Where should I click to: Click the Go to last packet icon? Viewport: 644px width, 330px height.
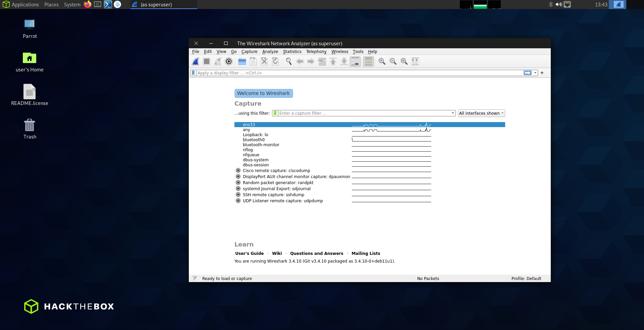(x=344, y=61)
